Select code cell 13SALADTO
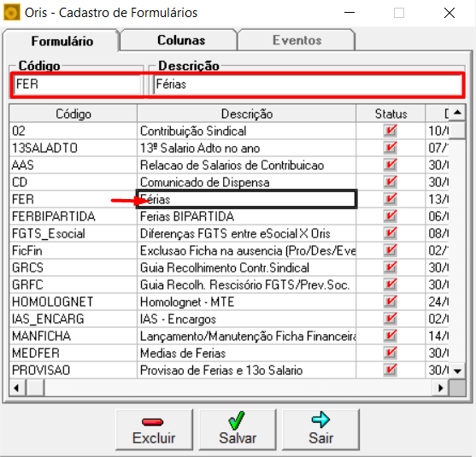 coord(73,148)
